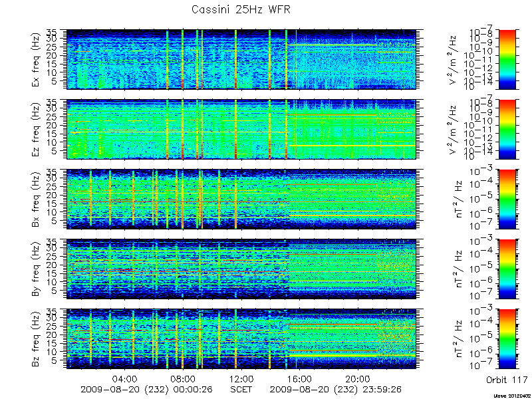532x399 pixels.
Task: Click the 08:00 time axis label
Action: click(183, 378)
